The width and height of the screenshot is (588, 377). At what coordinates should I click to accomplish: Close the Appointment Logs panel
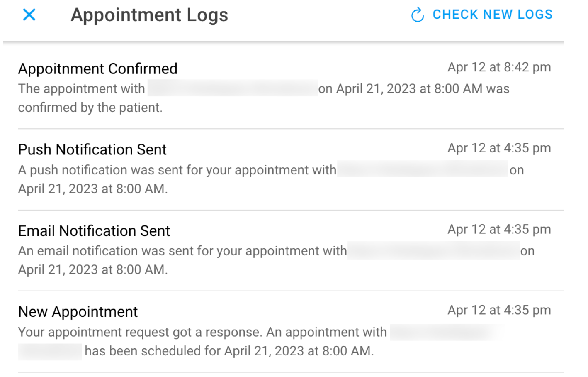pyautogui.click(x=29, y=15)
